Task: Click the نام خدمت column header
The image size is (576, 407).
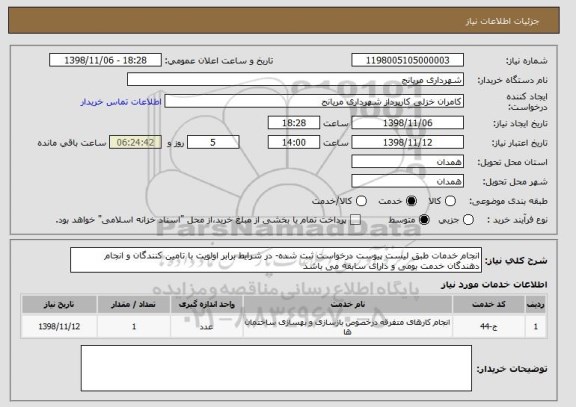Action: click(x=348, y=304)
